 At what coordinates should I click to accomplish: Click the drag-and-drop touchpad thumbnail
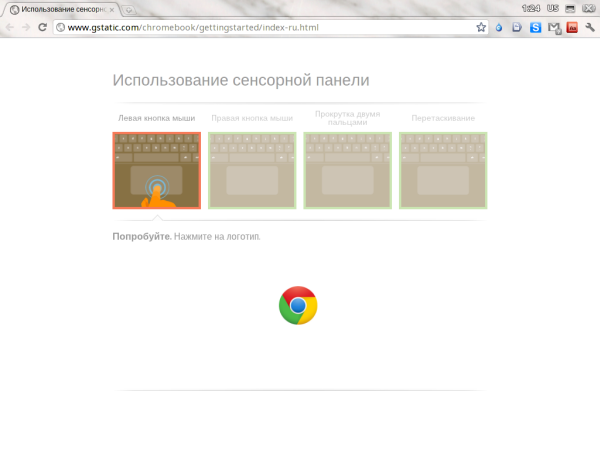pos(443,171)
